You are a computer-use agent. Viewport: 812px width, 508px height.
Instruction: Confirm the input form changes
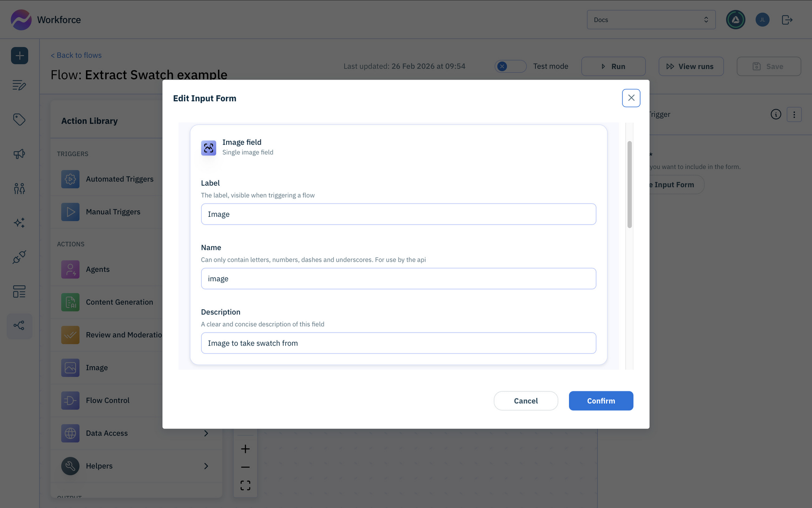[600, 401]
